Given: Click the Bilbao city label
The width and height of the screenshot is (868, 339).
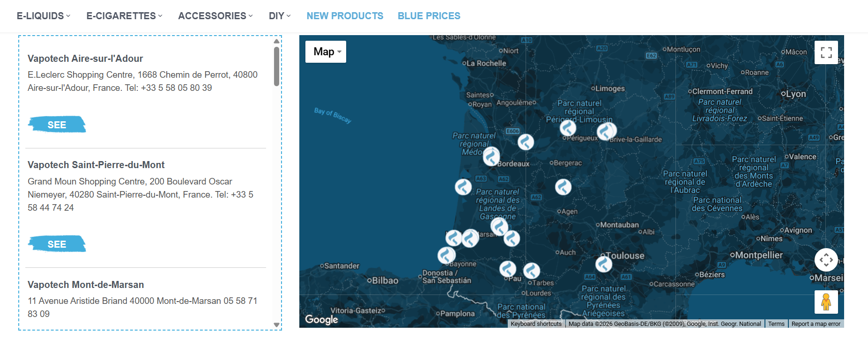Looking at the screenshot, I should pos(385,280).
